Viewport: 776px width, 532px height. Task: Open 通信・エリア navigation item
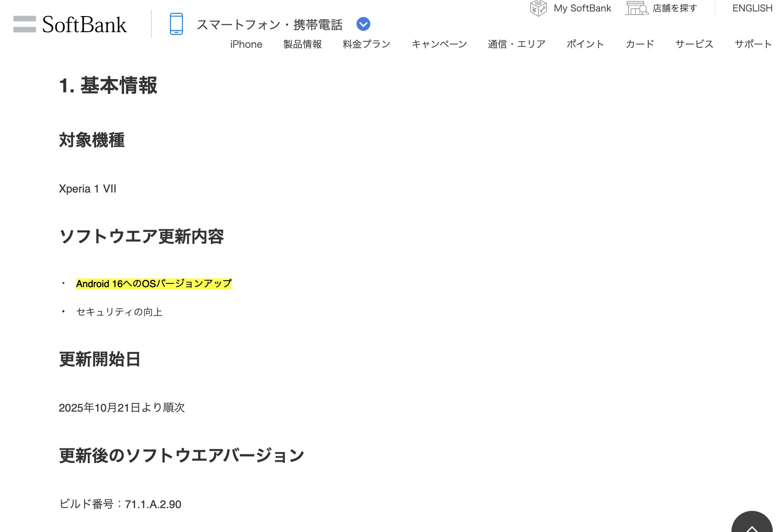[x=516, y=44]
